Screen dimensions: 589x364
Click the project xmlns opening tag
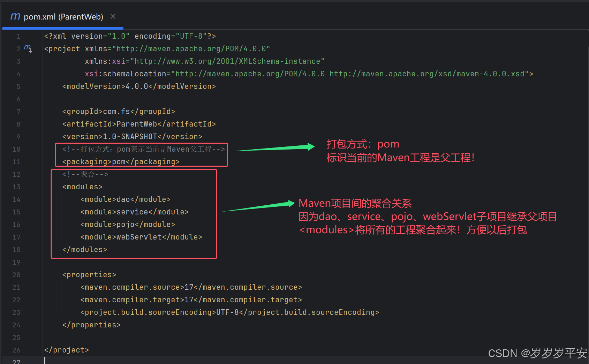click(157, 49)
